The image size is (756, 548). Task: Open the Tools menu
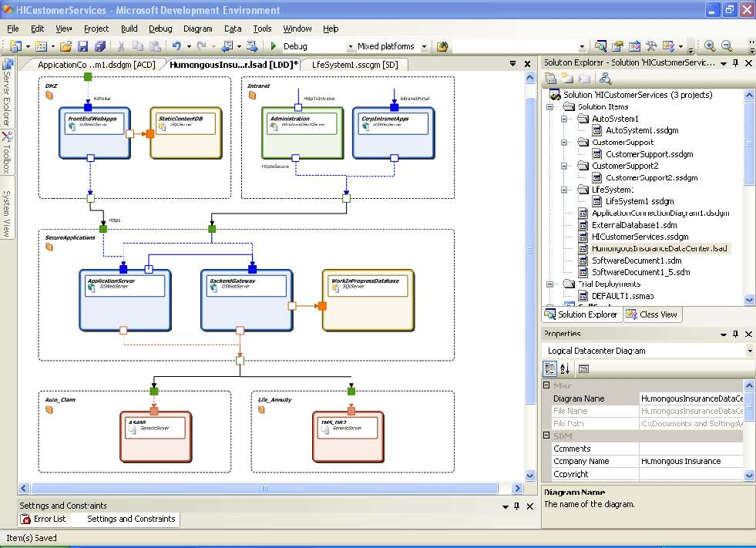click(262, 29)
